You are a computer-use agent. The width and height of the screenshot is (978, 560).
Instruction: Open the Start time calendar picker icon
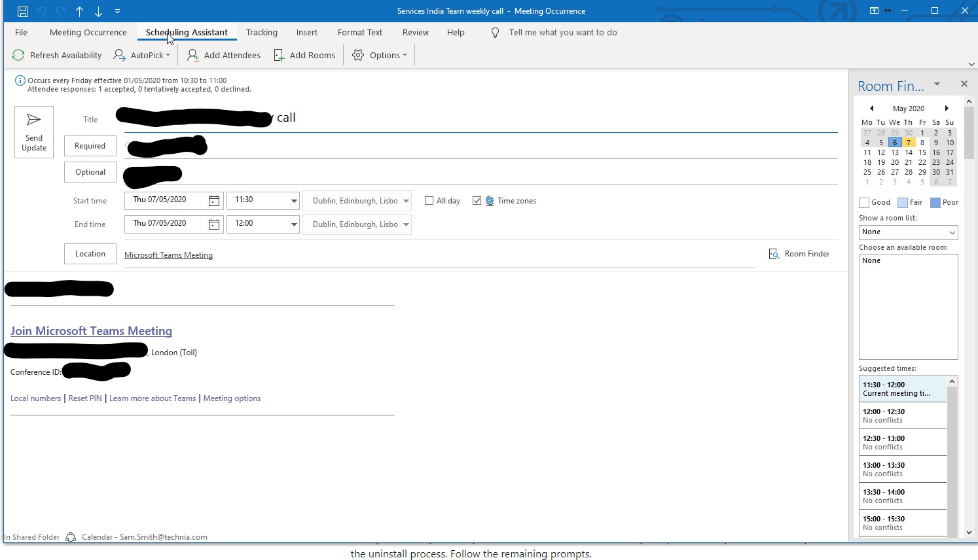tap(214, 201)
